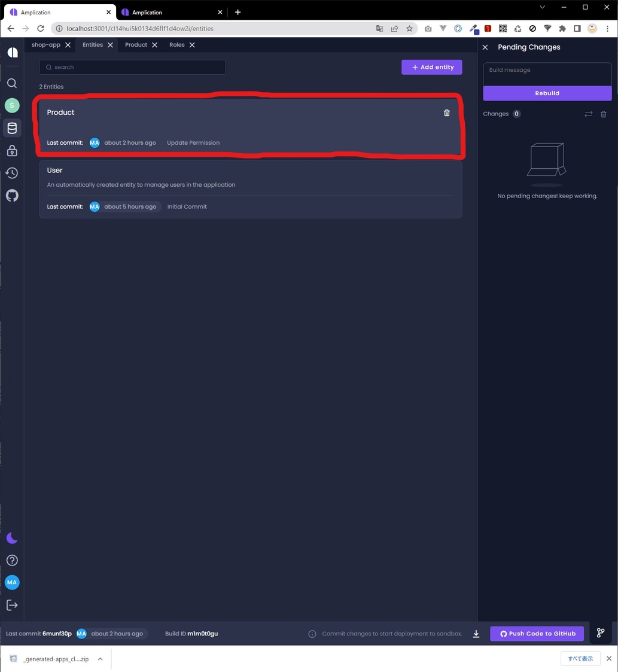Open the Chrome three-dot menu
Screen dimensions: 618x672
(x=607, y=29)
